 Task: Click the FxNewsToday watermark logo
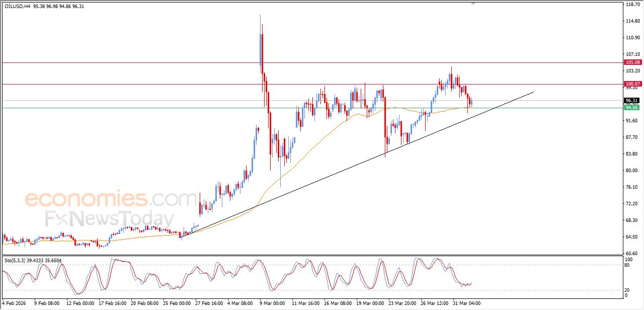coord(109,219)
